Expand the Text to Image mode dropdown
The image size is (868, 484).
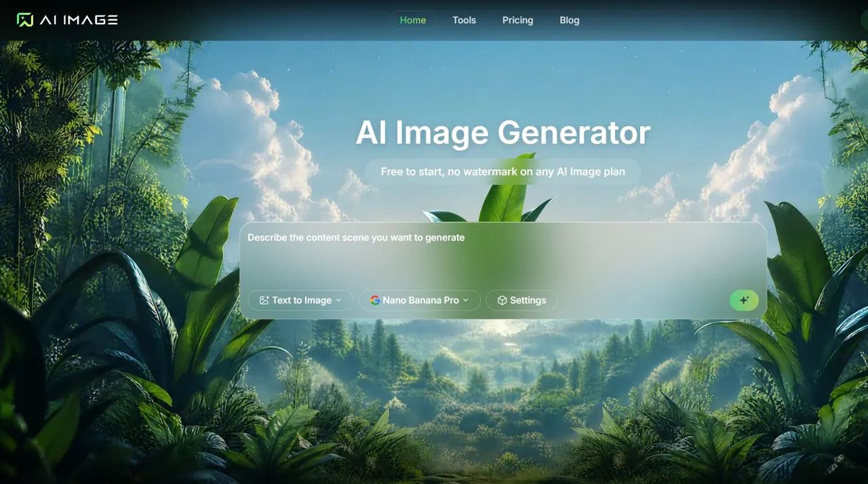click(300, 300)
